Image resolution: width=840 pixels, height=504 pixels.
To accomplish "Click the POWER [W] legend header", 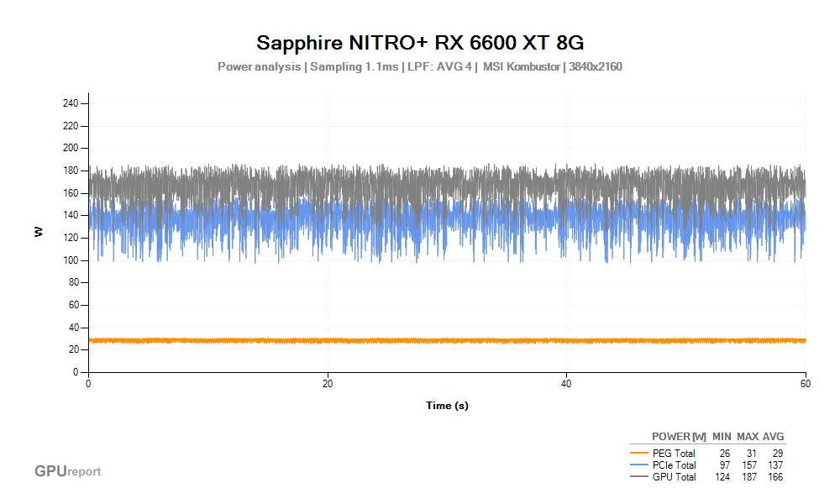I will pos(679,437).
